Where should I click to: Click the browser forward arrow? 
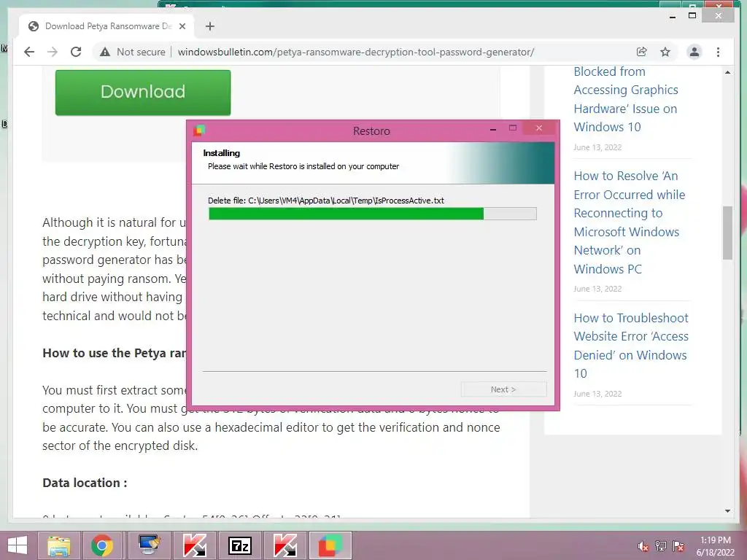coord(53,52)
